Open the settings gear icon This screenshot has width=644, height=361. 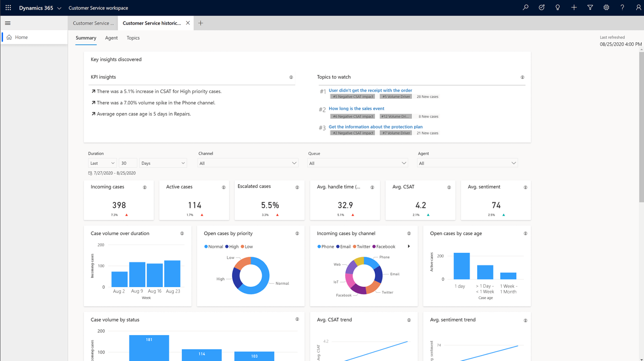pyautogui.click(x=606, y=7)
